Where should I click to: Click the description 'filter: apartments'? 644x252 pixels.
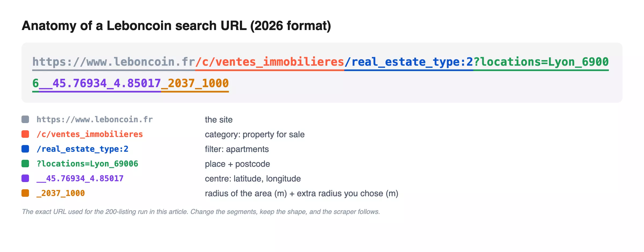pos(237,149)
